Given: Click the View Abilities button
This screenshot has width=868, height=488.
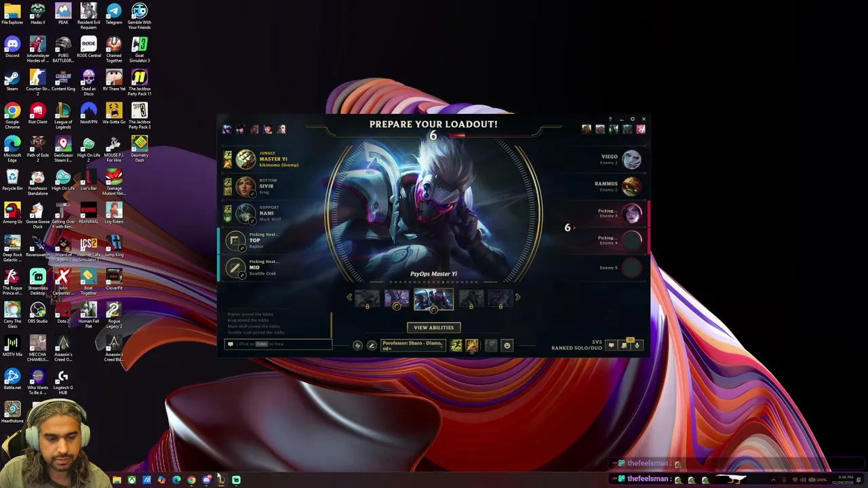Looking at the screenshot, I should tap(434, 327).
